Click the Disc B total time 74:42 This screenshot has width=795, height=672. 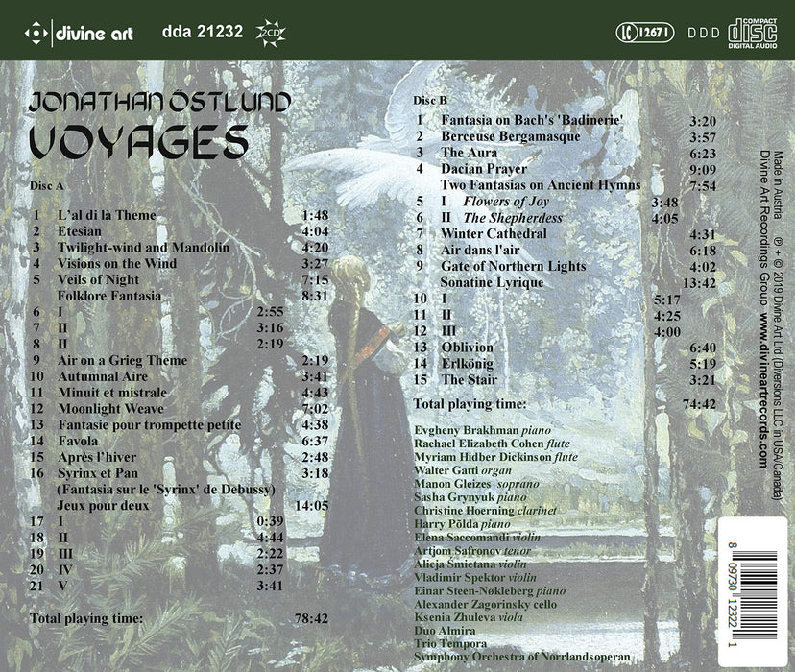(x=699, y=404)
